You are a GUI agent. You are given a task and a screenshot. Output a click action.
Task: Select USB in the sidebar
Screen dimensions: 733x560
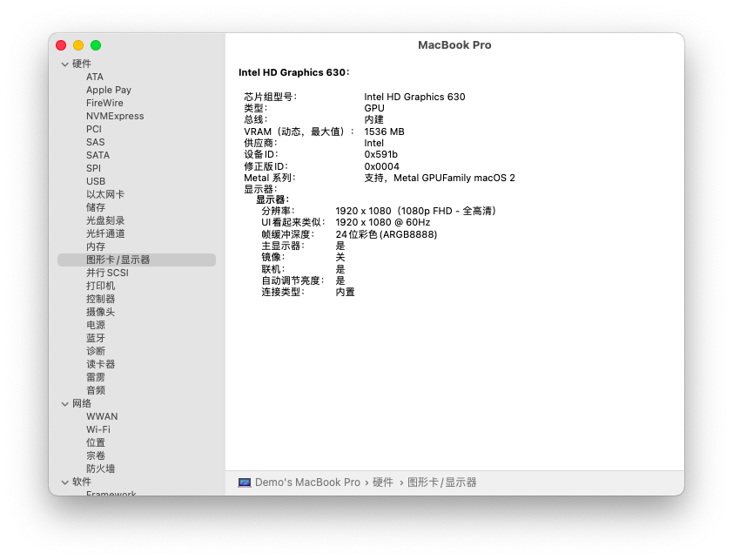tap(96, 181)
